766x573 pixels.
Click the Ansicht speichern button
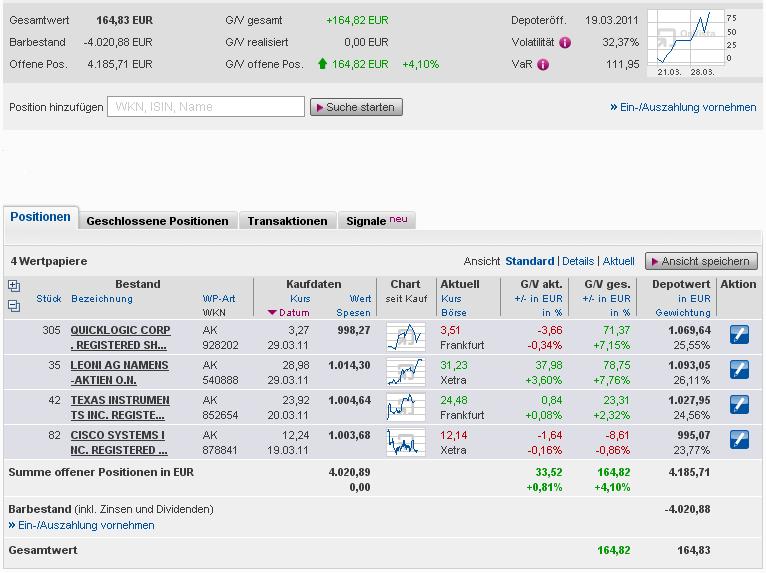point(699,261)
